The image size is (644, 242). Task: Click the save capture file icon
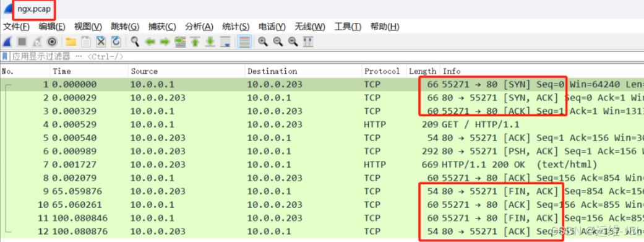(86, 41)
